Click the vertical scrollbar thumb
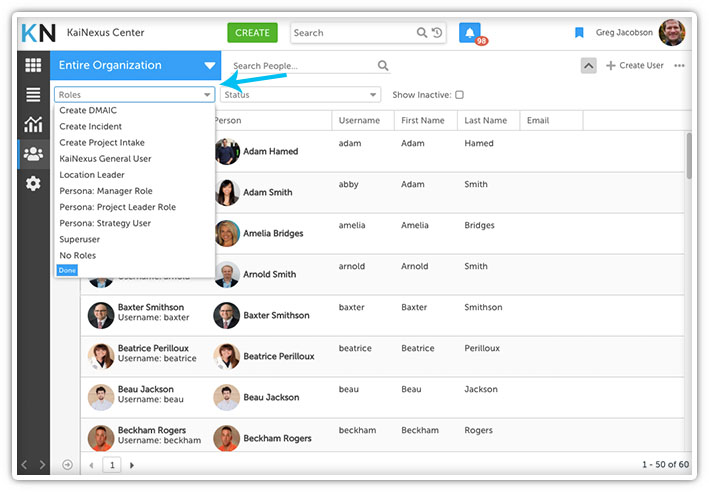 pyautogui.click(x=689, y=156)
